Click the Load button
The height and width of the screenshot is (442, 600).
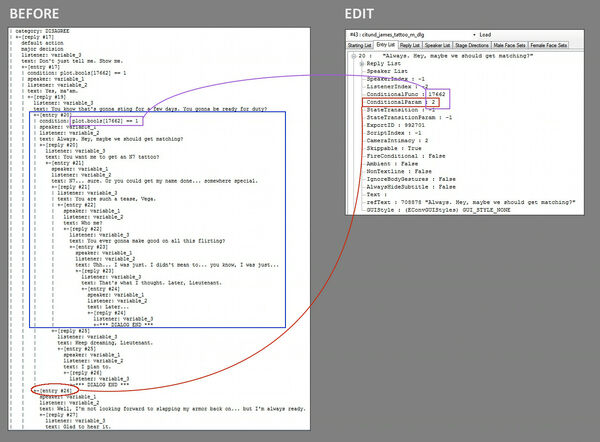(x=485, y=35)
